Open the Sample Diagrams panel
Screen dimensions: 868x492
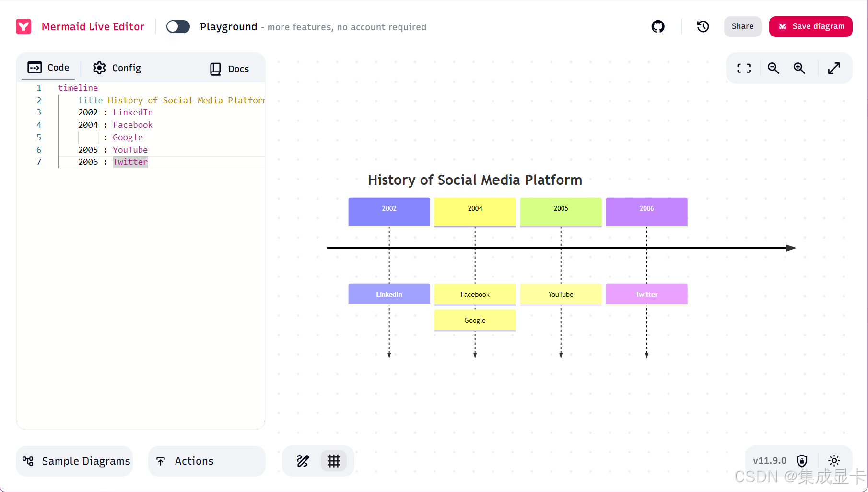74,461
